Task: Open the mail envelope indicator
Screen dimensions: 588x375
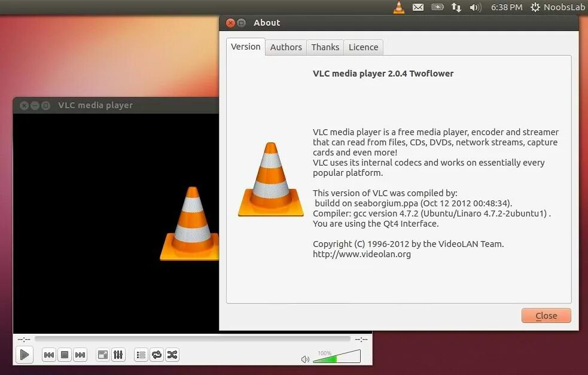Action: (x=418, y=7)
